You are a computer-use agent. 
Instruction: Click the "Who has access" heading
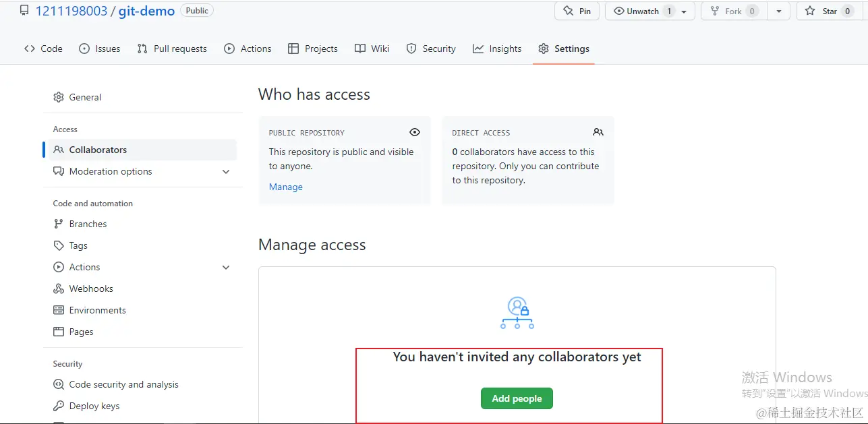tap(314, 94)
